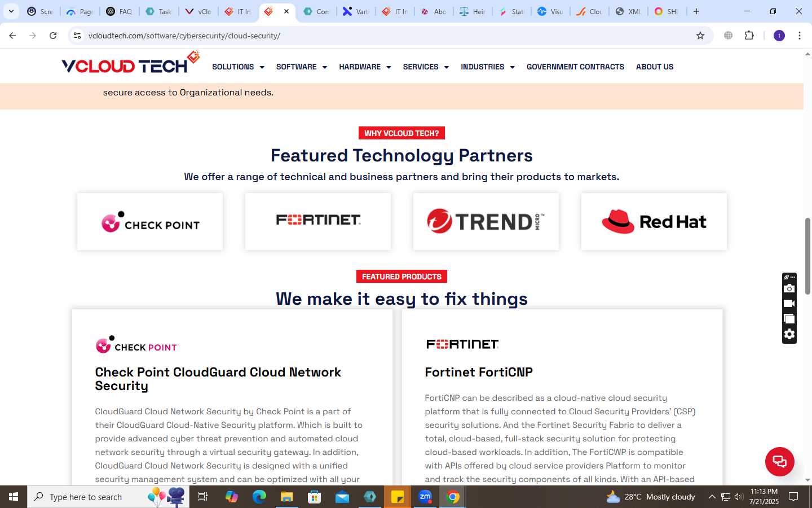The width and height of the screenshot is (812, 508).
Task: Open a new browser tab
Action: (696, 11)
